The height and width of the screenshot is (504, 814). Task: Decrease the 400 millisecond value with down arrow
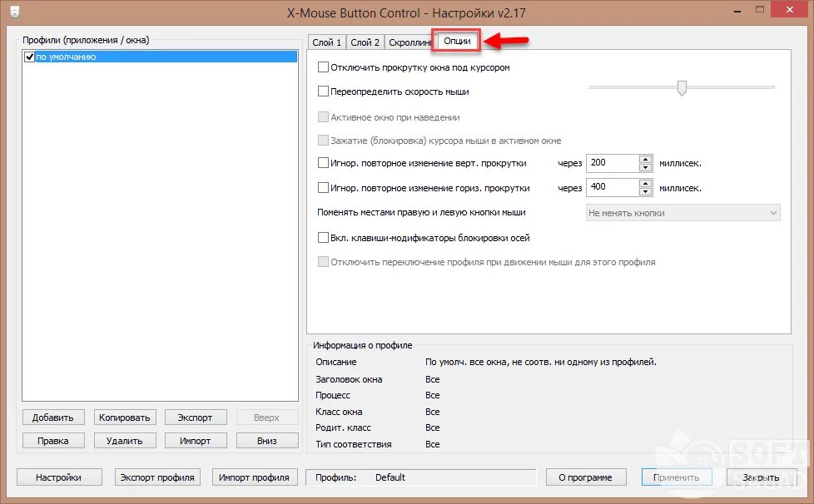645,191
